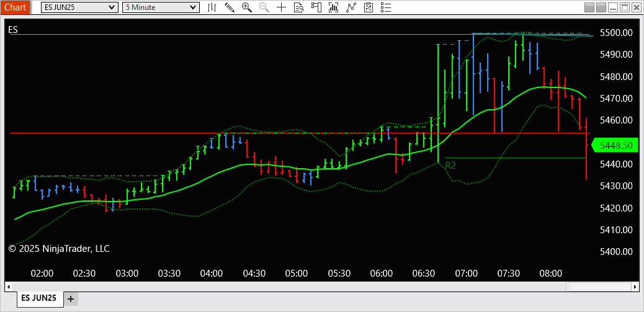This screenshot has width=644, height=312.
Task: Open the bar type chart style tool
Action: coord(212,7)
